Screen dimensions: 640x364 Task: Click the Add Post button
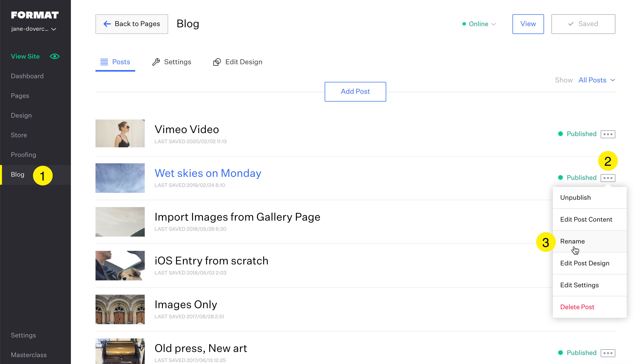[x=355, y=91]
